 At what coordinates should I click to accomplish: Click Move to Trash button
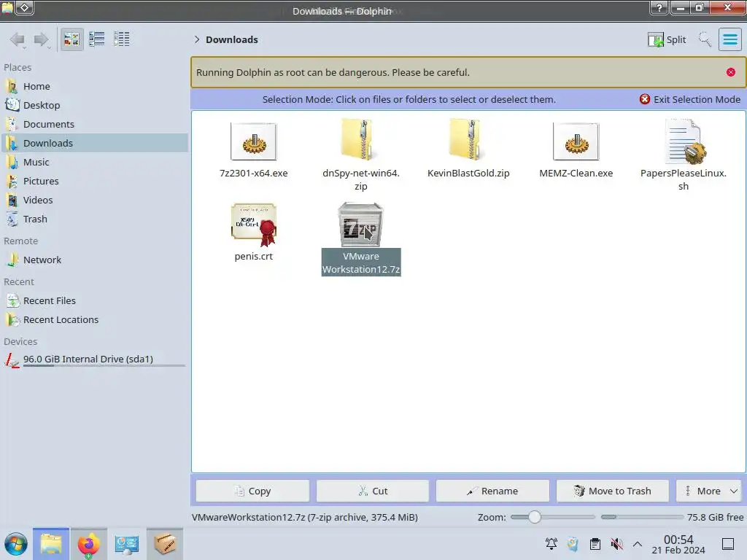point(613,491)
